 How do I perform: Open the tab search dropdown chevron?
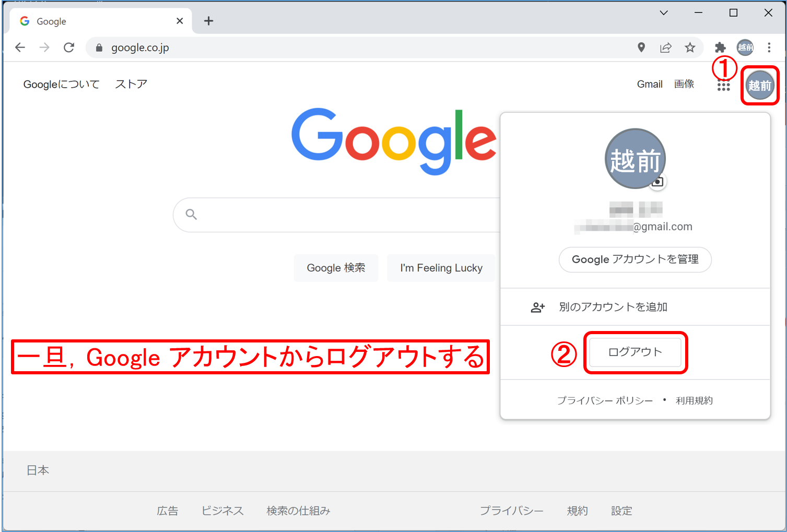pos(664,13)
